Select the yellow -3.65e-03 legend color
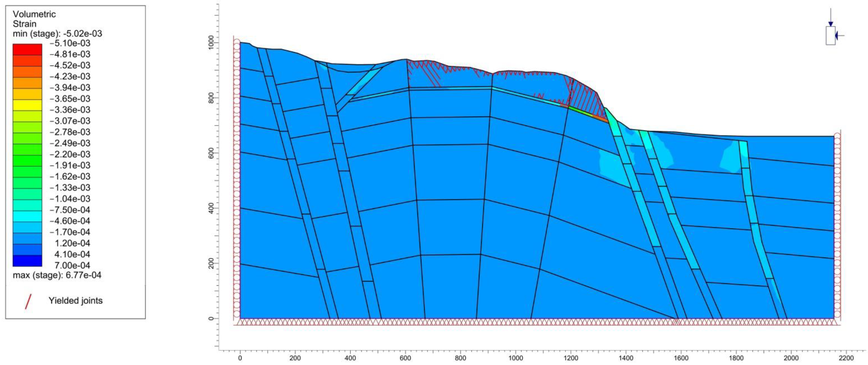The image size is (868, 365). (27, 105)
